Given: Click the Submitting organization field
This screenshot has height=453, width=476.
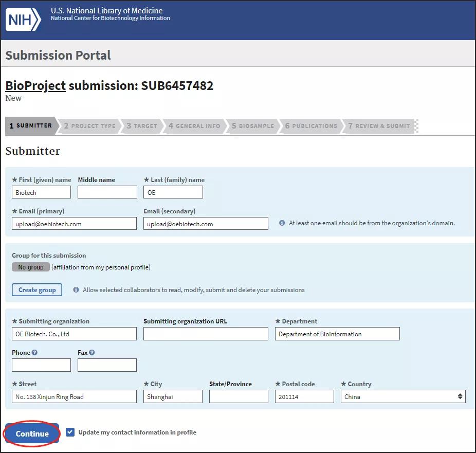Looking at the screenshot, I should point(74,334).
